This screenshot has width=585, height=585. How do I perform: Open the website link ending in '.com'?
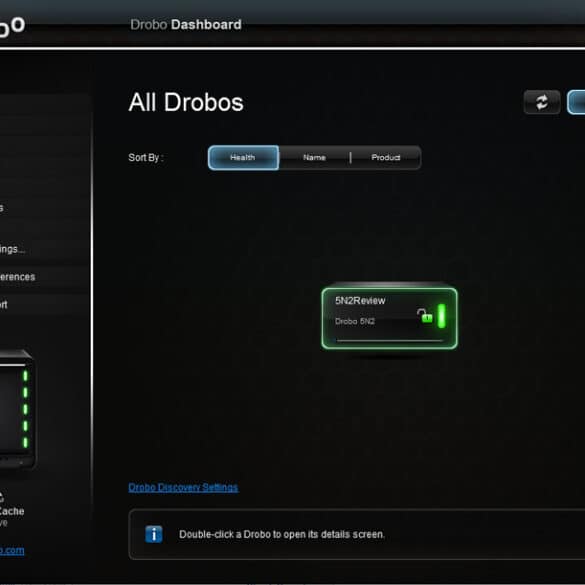click(x=12, y=551)
